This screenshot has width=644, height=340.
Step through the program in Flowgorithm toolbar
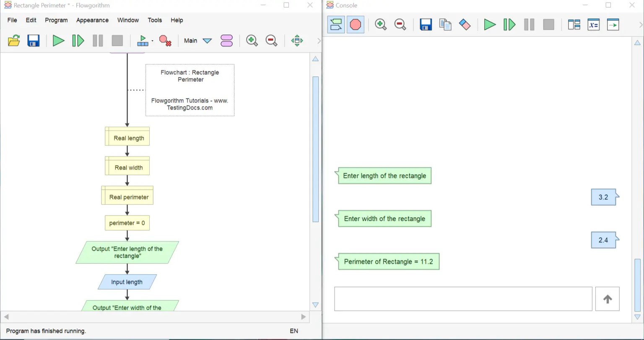(x=78, y=41)
